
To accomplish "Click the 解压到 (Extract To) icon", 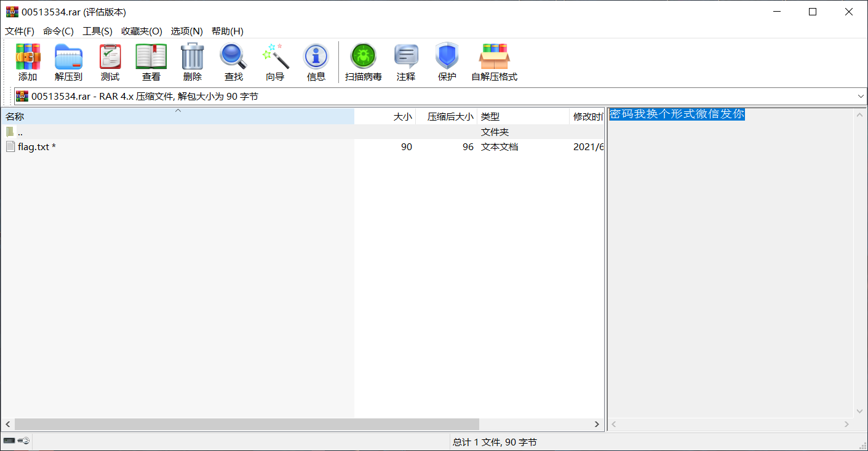I will click(68, 62).
